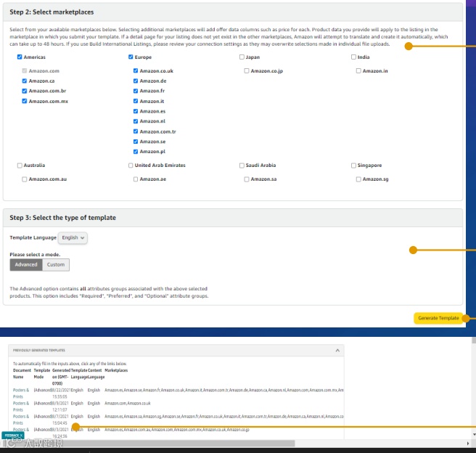476x453 pixels.
Task: Uncheck the Amazon.es marketplace
Action: pyautogui.click(x=136, y=111)
